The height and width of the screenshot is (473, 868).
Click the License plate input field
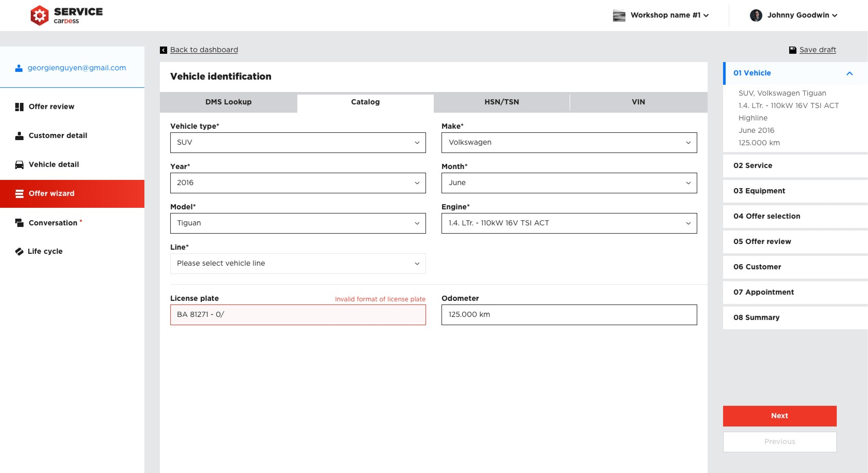tap(298, 315)
